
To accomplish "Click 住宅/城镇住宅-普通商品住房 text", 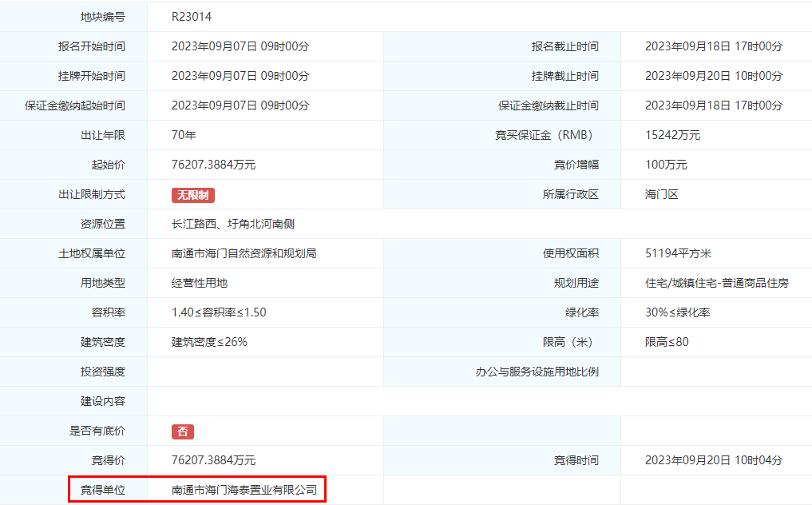I will pos(717,283).
